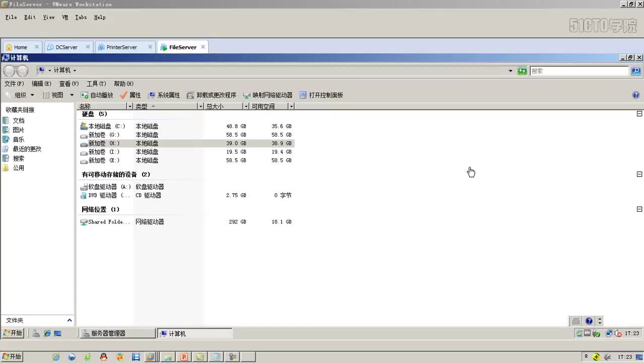Collapse the 硬盘 (5) group
The image size is (644, 363).
click(639, 114)
